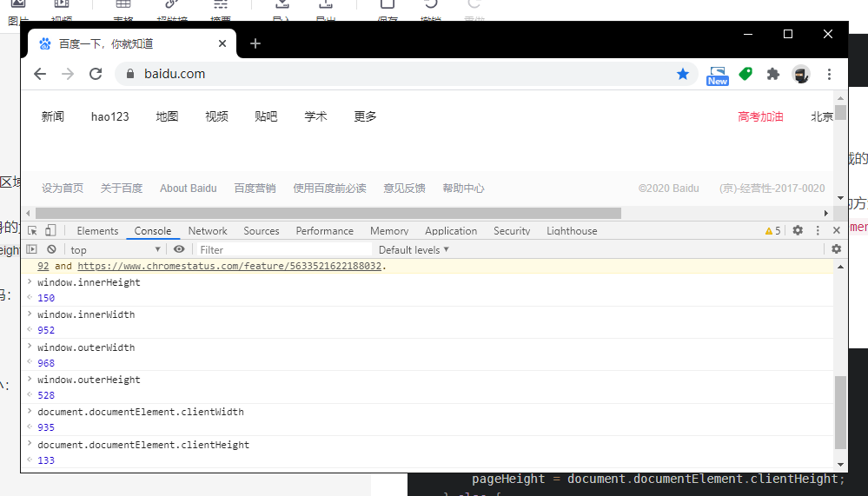Select the result value 968
The height and width of the screenshot is (496, 868).
(46, 363)
